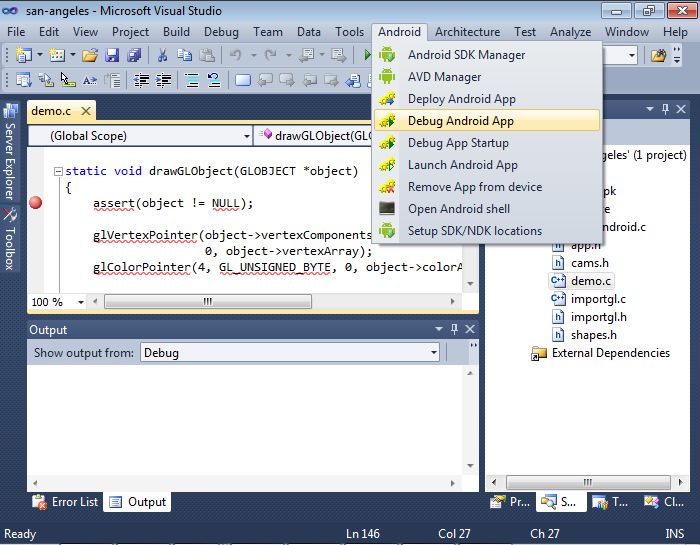Open the Build menu

click(176, 32)
